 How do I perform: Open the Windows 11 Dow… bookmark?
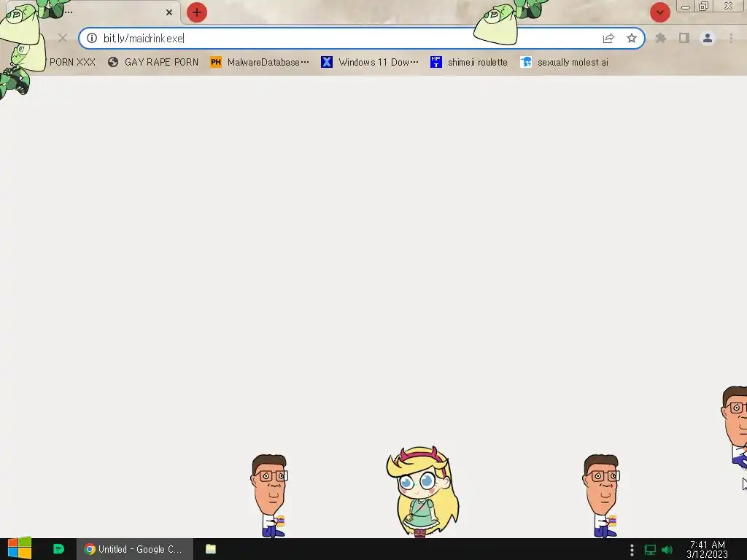[370, 62]
